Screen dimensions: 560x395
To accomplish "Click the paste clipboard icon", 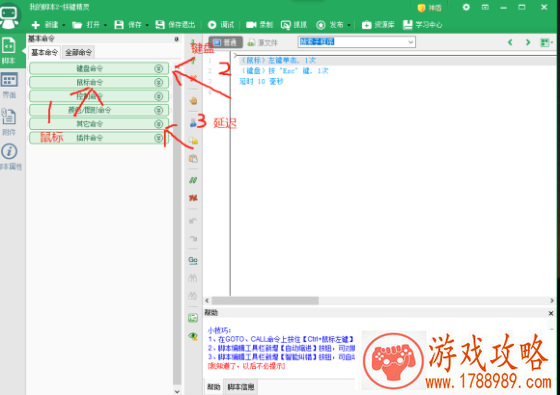I will pos(193,158).
